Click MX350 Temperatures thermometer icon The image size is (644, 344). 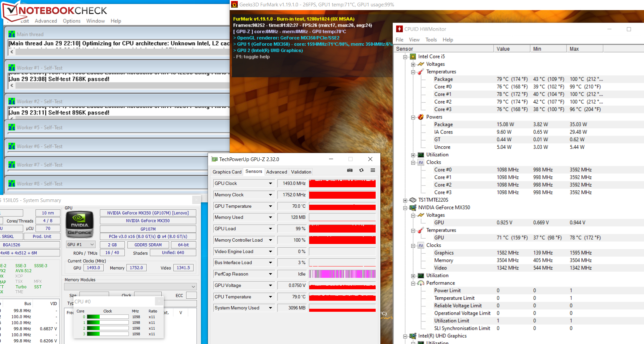(421, 230)
